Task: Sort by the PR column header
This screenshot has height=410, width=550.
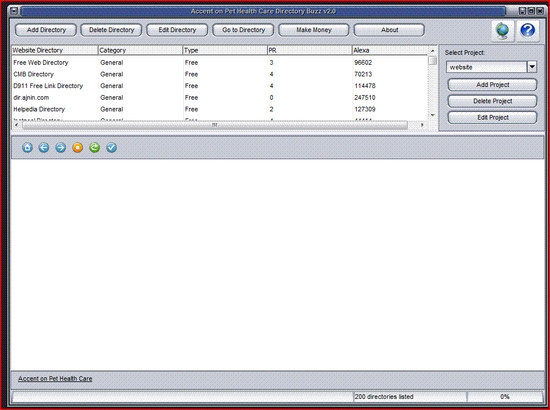Action: point(309,50)
